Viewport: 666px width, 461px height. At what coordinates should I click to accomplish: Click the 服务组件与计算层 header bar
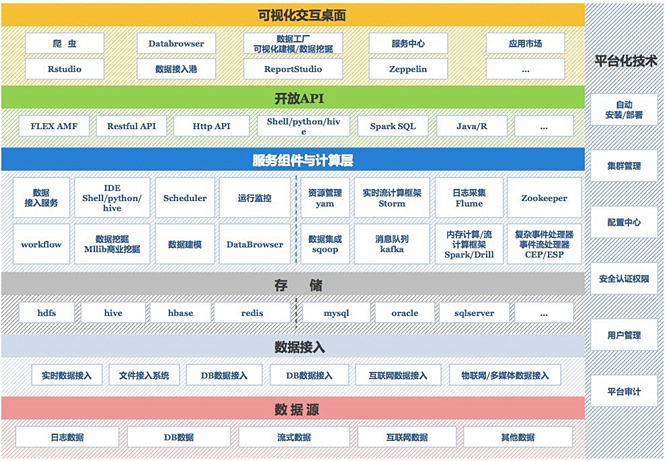coord(293,159)
